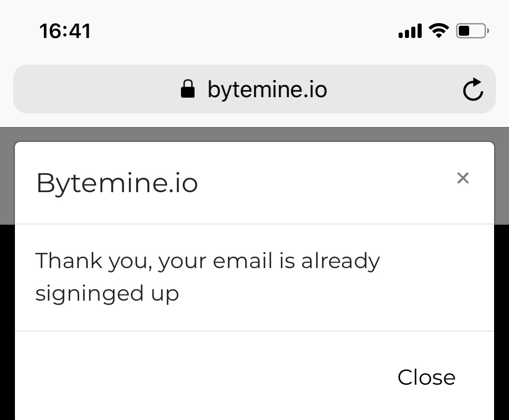
Task: Click the Bytemine.io dialog title
Action: tap(117, 183)
